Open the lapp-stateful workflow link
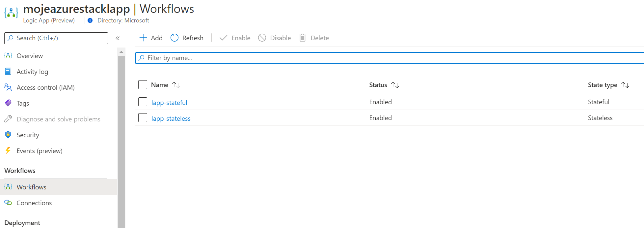The image size is (644, 228). click(169, 103)
